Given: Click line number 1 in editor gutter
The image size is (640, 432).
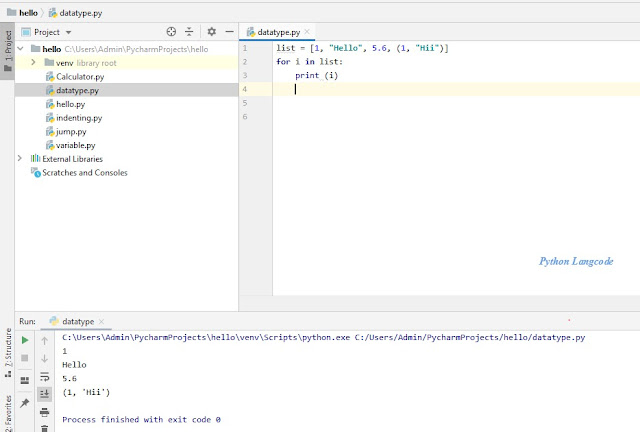Looking at the screenshot, I should point(245,48).
